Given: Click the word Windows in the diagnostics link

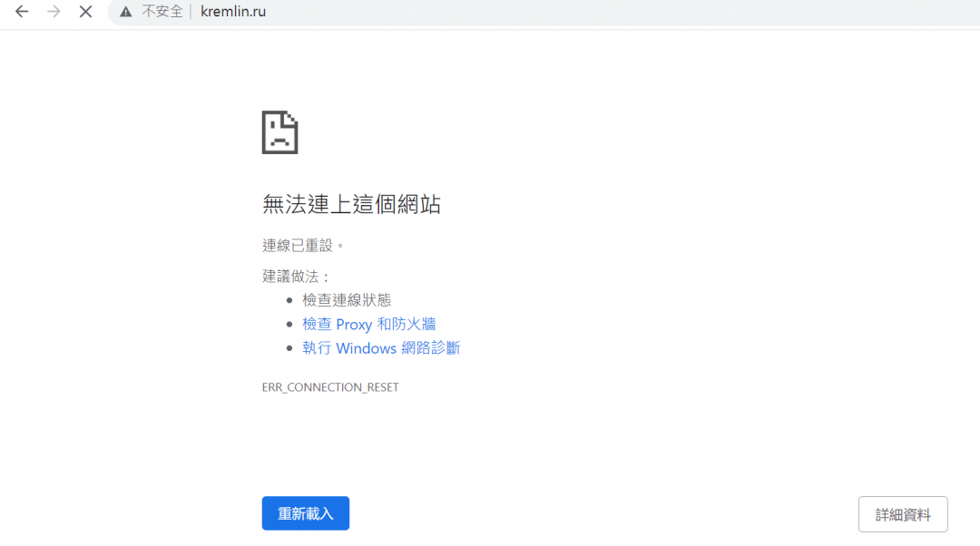Looking at the screenshot, I should pos(367,347).
